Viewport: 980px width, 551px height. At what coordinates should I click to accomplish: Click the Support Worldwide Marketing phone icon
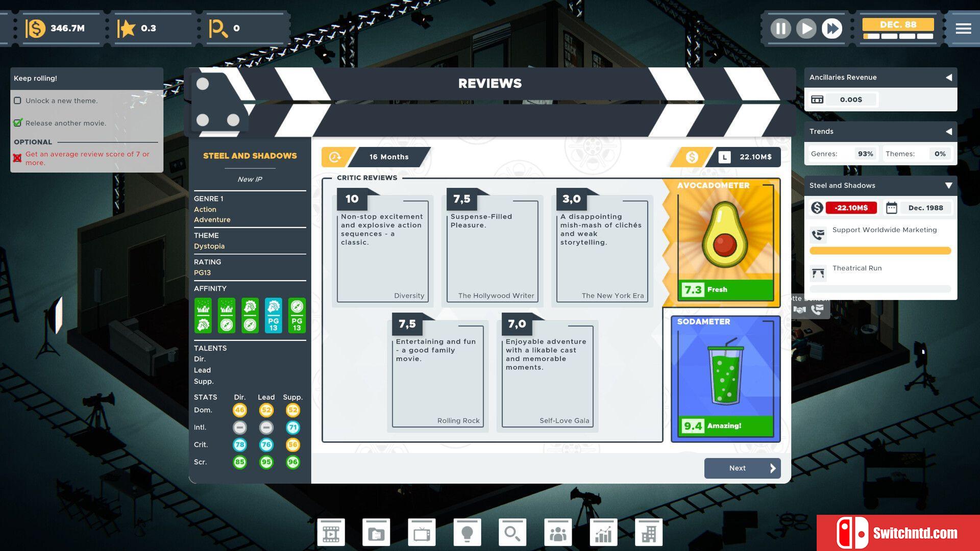coord(818,235)
